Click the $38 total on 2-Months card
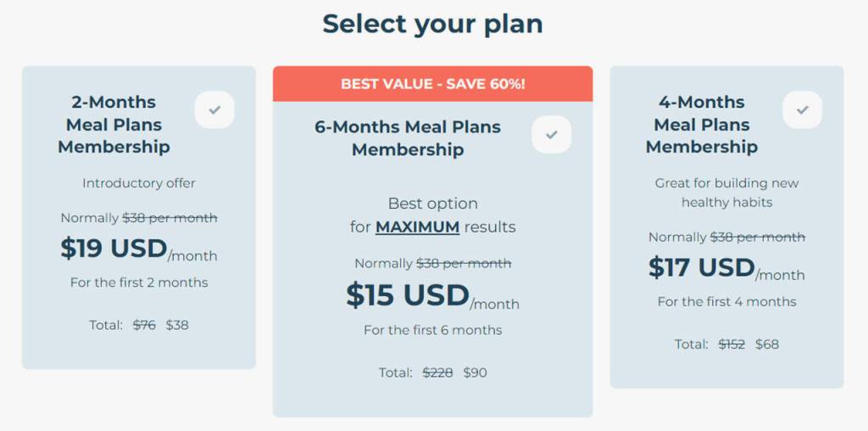Screen dimensions: 868x431 pyautogui.click(x=177, y=325)
